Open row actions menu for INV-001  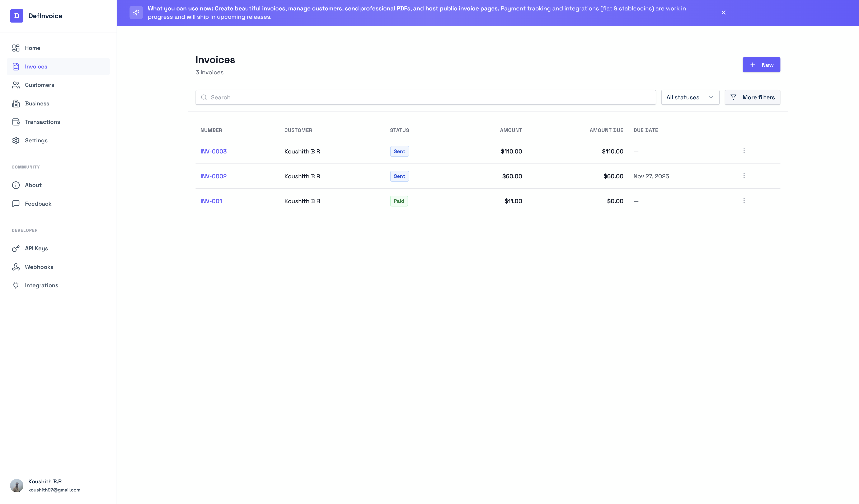744,201
